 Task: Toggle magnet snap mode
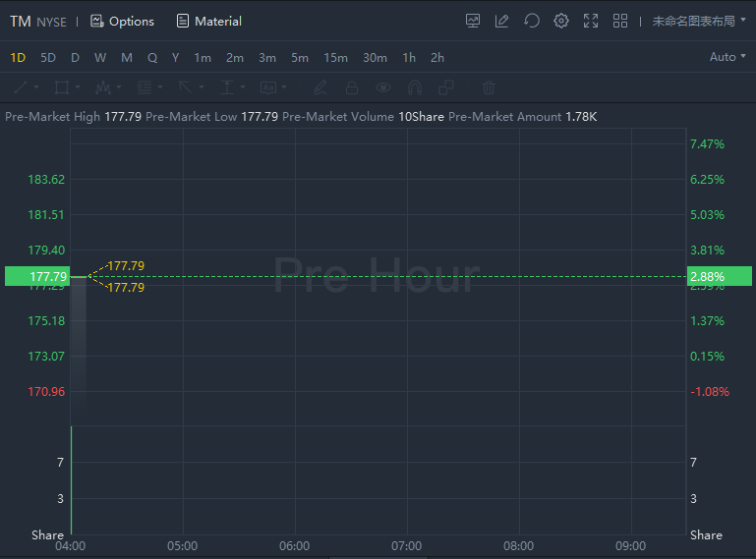tap(415, 87)
